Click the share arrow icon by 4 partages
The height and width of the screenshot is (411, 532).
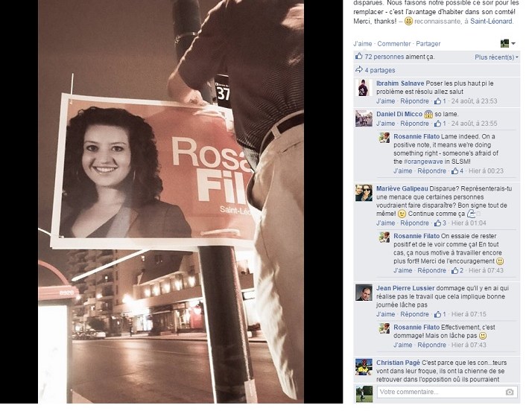[x=358, y=70]
